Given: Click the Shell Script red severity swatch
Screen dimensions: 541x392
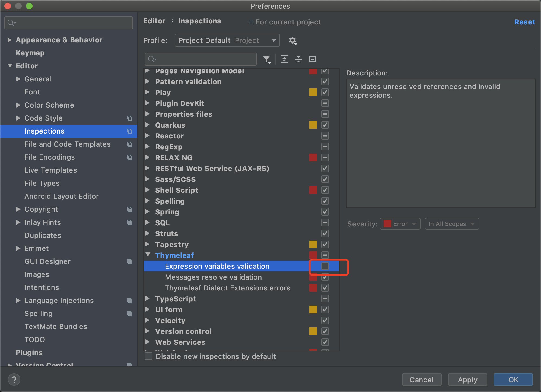Looking at the screenshot, I should point(313,190).
